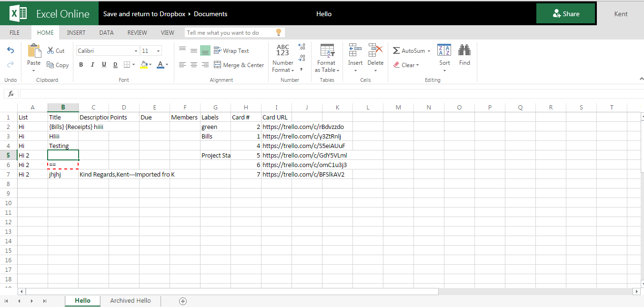Open the Clear eraser dropdown
This screenshot has width=644, height=307.
[x=406, y=65]
